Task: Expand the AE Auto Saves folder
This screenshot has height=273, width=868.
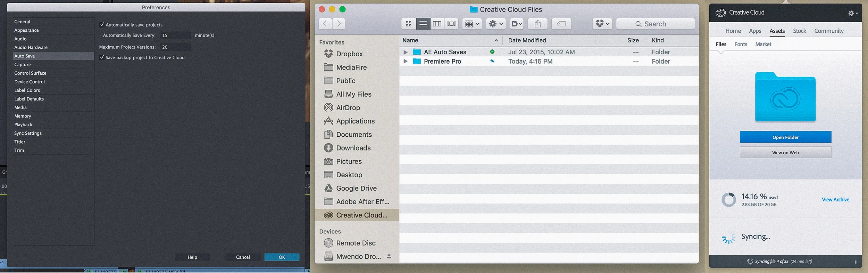Action: click(405, 52)
